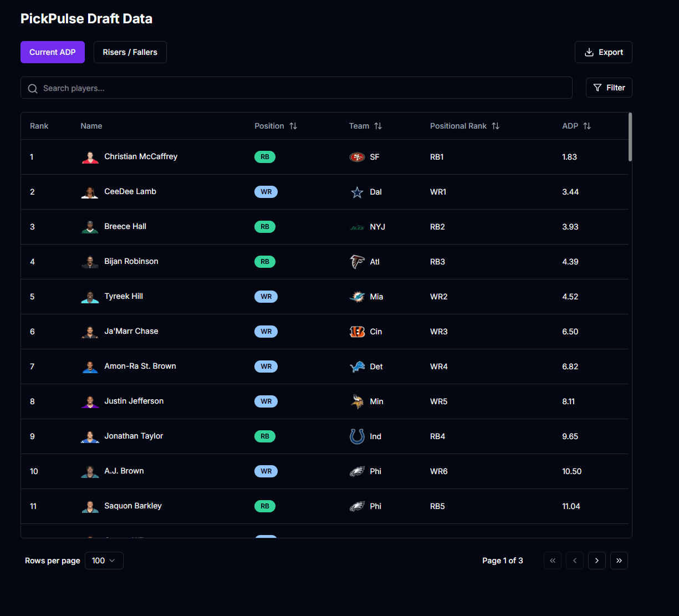This screenshot has height=616, width=679.
Task: Click the table's vertical scrollbar
Action: click(x=630, y=138)
